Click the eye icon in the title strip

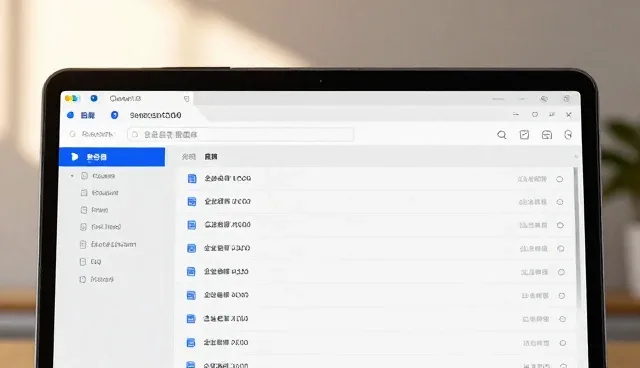click(x=544, y=99)
